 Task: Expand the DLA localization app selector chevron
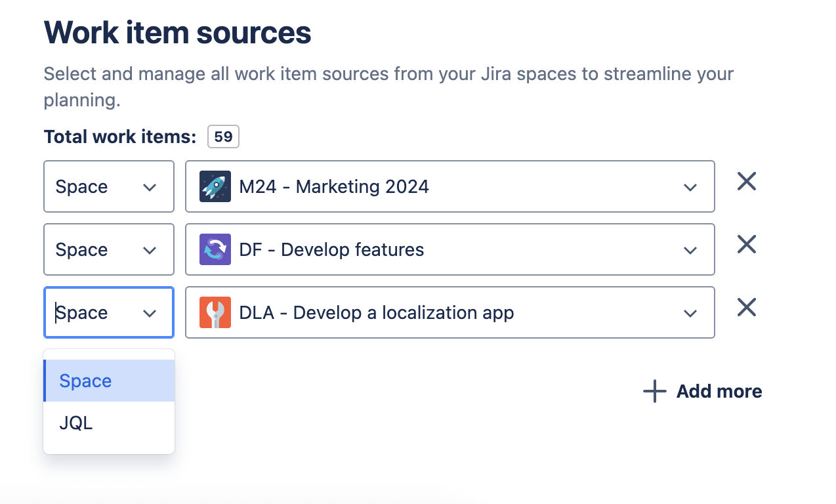(x=690, y=314)
